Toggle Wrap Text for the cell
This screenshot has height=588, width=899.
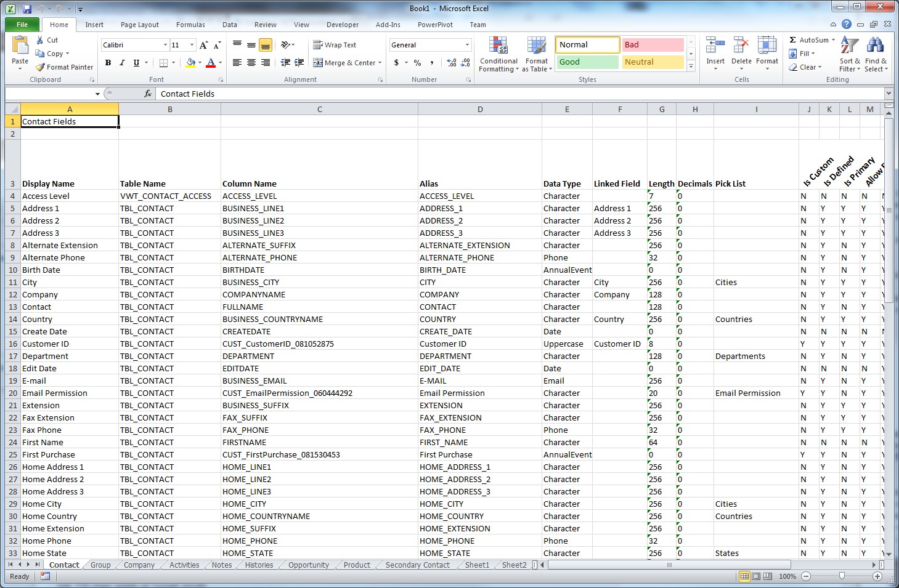pyautogui.click(x=335, y=45)
